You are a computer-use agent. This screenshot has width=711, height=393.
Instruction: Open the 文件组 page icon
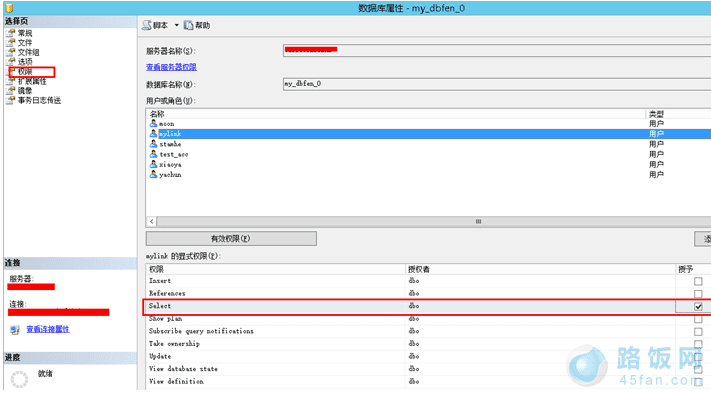click(x=10, y=52)
